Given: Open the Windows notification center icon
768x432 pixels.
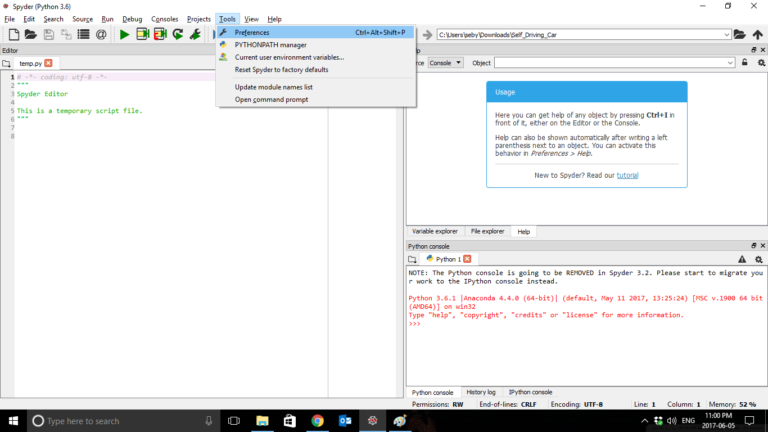Looking at the screenshot, I should point(749,421).
